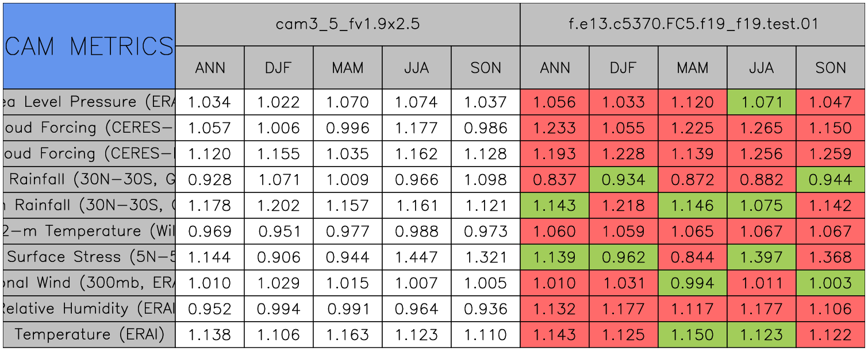This screenshot has height=351, width=868.
Task: Click MAM header under cam3_5_fv1.9x2.5
Action: tap(348, 68)
